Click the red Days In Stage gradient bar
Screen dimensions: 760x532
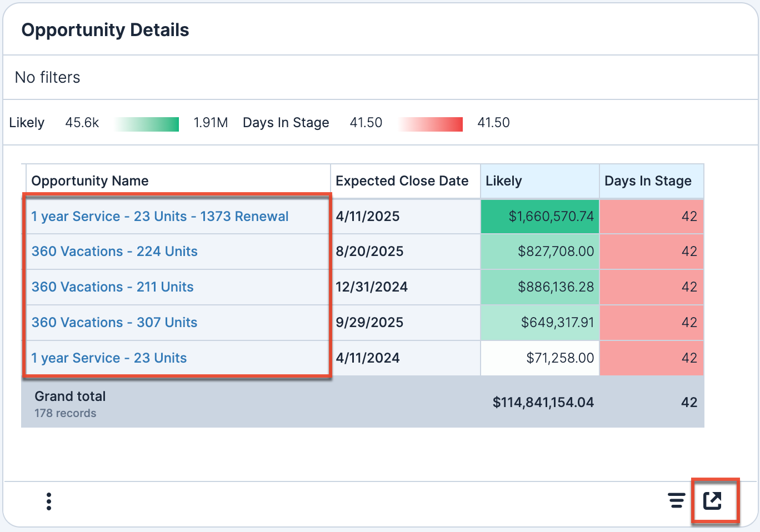(x=431, y=124)
